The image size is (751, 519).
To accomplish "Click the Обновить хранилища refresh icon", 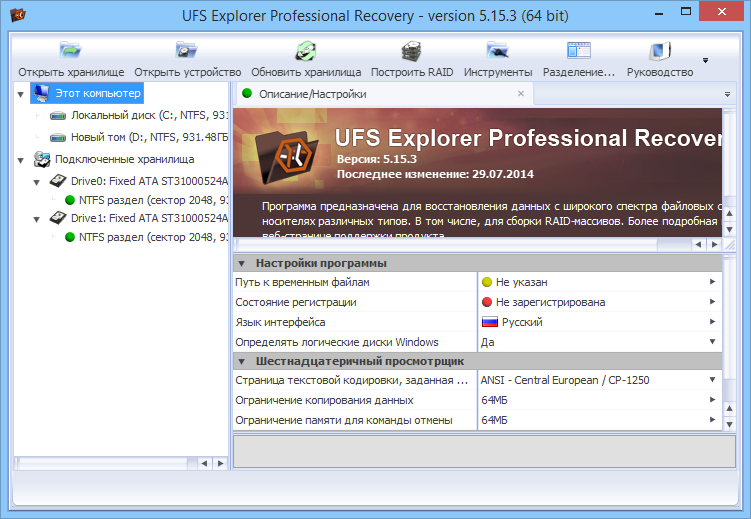I will pos(306,51).
